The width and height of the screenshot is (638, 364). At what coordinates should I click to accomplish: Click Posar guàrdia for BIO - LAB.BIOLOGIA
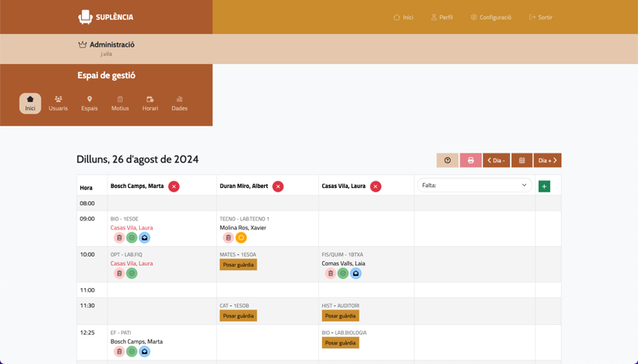pyautogui.click(x=340, y=343)
